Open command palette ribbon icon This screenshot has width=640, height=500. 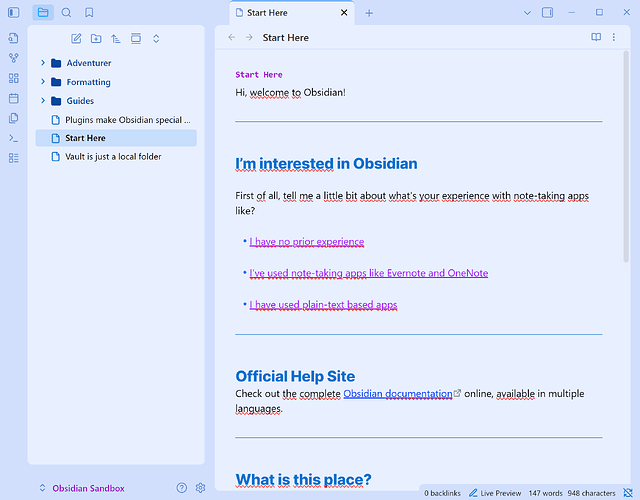pyautogui.click(x=13, y=138)
